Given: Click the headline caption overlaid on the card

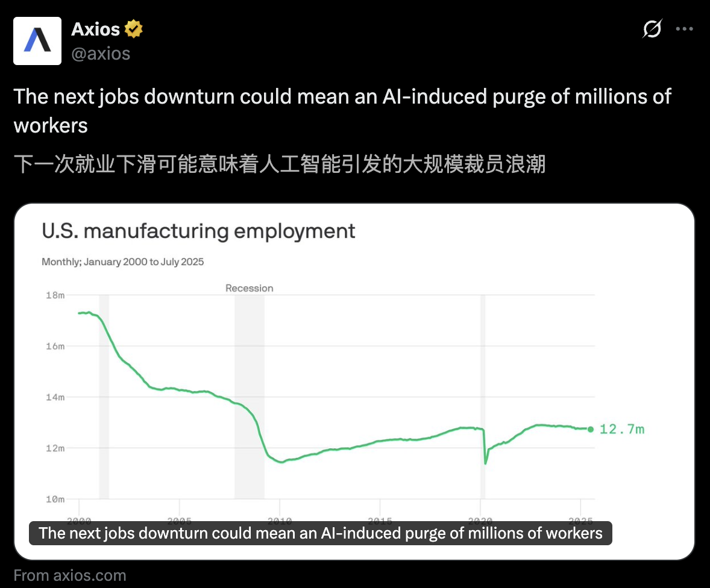Looking at the screenshot, I should 320,533.
